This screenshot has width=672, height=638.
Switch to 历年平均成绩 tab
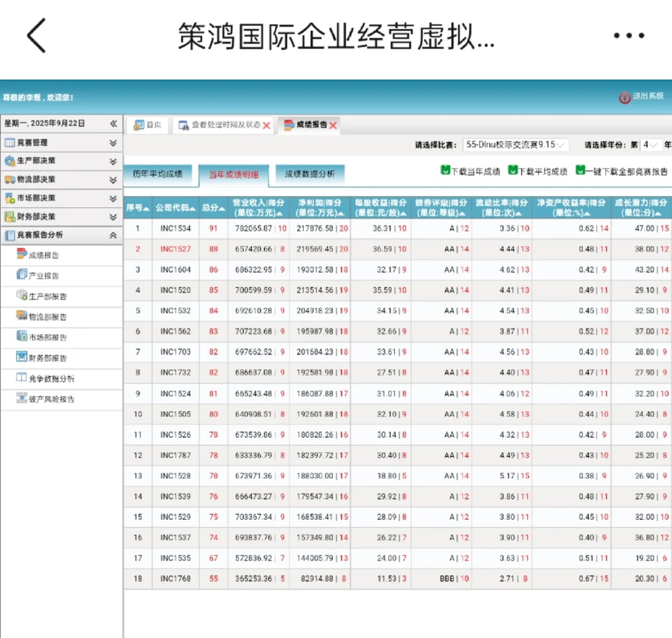coord(157,174)
